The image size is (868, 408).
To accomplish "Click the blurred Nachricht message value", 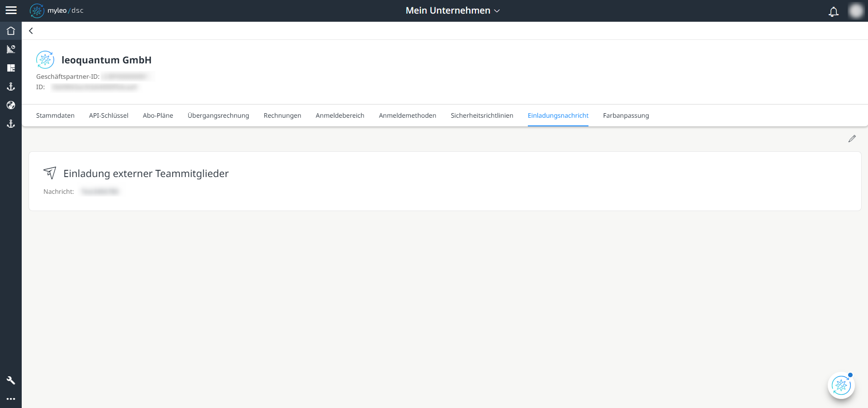I will pos(100,192).
